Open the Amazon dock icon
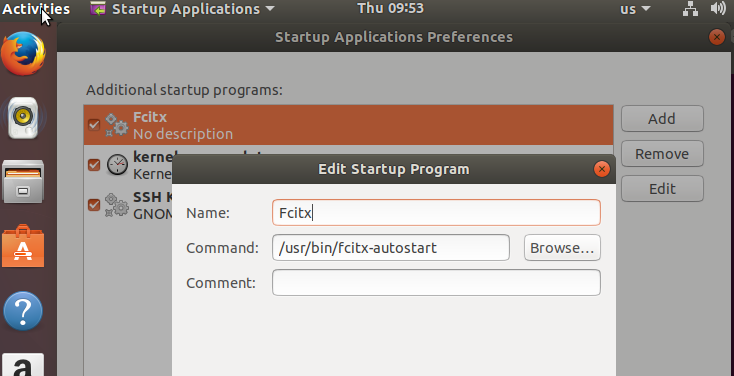 [x=23, y=365]
